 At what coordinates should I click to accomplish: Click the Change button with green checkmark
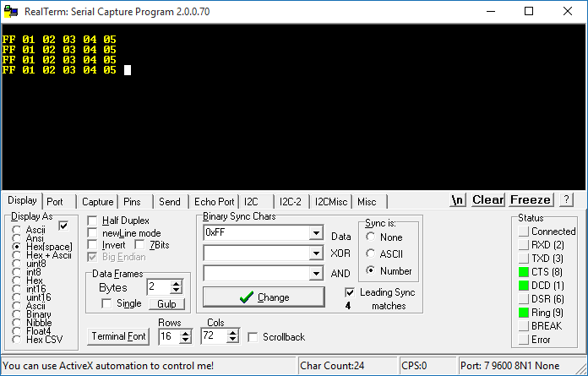tap(264, 297)
